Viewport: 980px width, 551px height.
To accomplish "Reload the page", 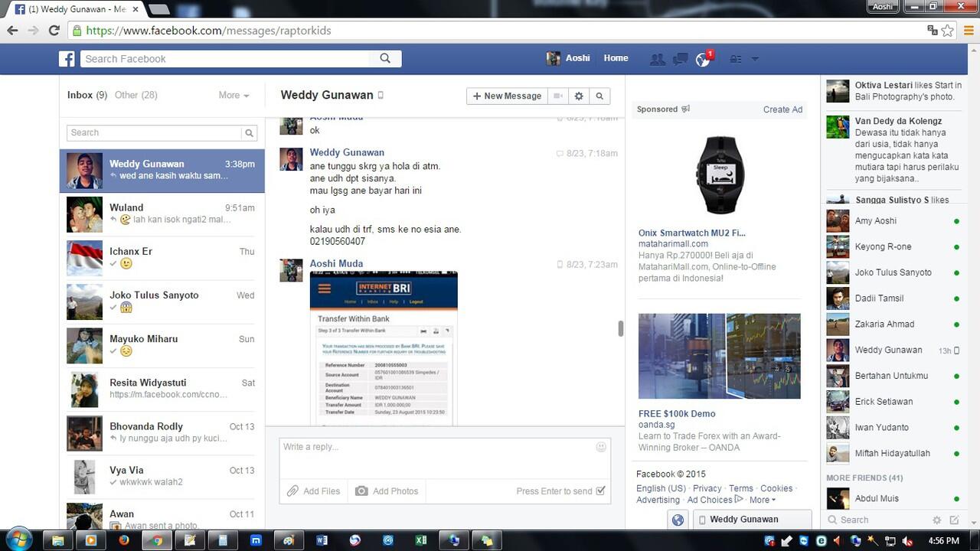I will (54, 31).
